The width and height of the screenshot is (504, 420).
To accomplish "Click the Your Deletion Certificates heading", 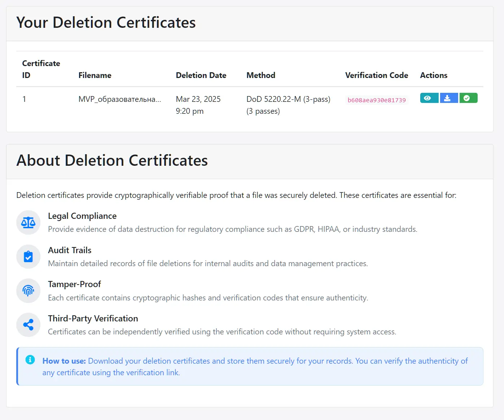I will pyautogui.click(x=106, y=23).
